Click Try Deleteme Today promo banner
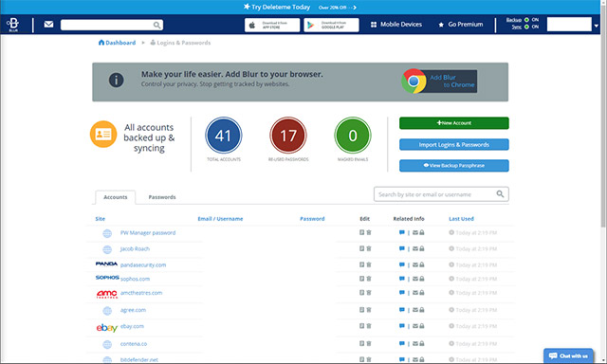 [300, 7]
